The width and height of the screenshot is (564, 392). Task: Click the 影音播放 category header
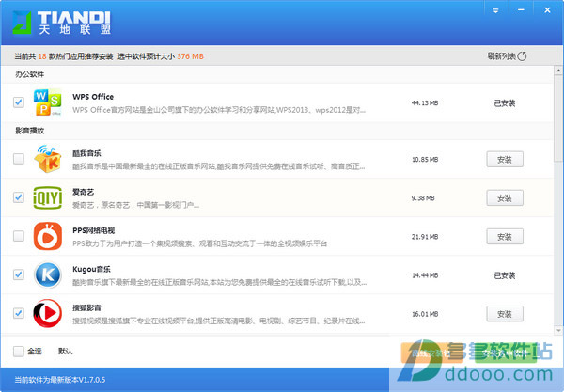click(29, 131)
